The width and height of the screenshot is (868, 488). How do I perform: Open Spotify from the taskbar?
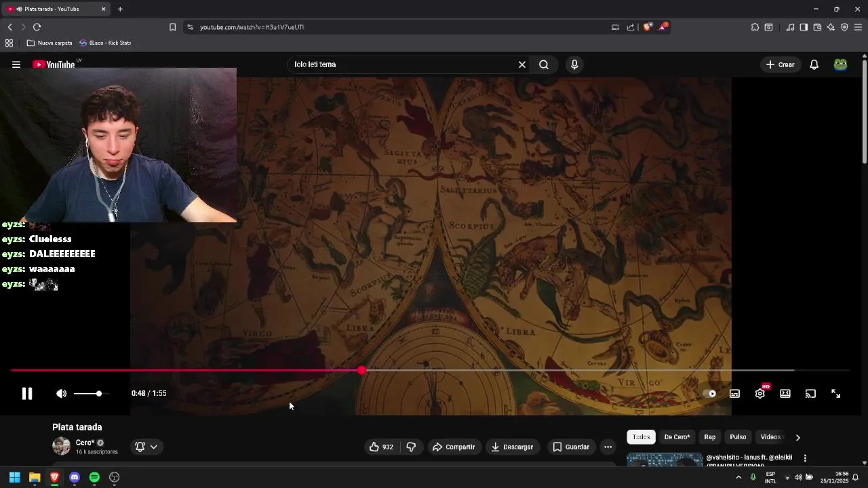(x=94, y=477)
